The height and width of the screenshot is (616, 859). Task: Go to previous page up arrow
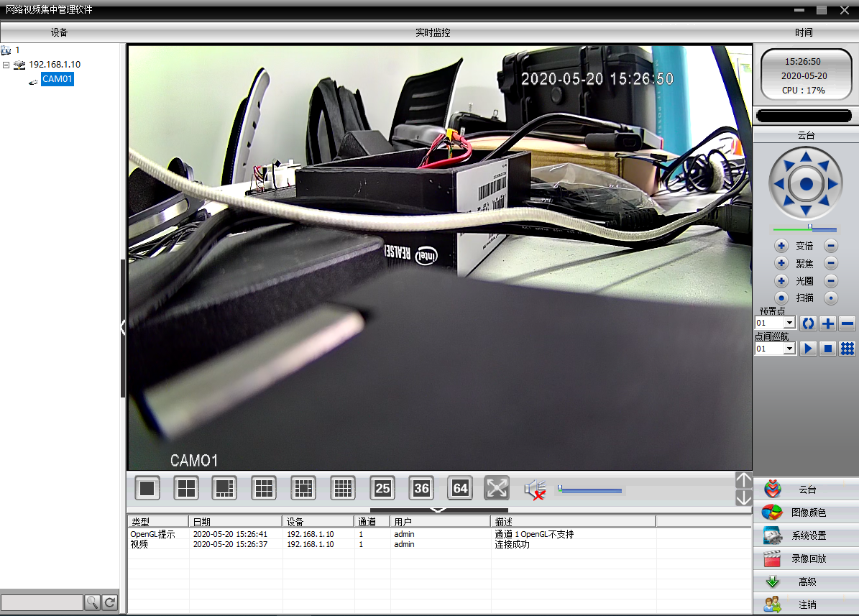coord(743,480)
